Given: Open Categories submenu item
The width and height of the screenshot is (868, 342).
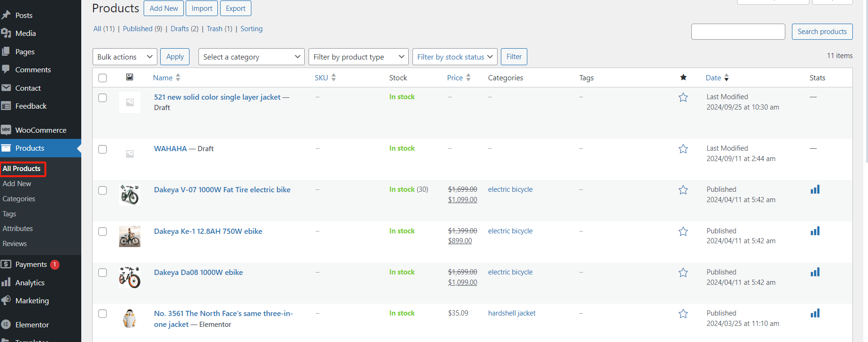Looking at the screenshot, I should [x=19, y=199].
